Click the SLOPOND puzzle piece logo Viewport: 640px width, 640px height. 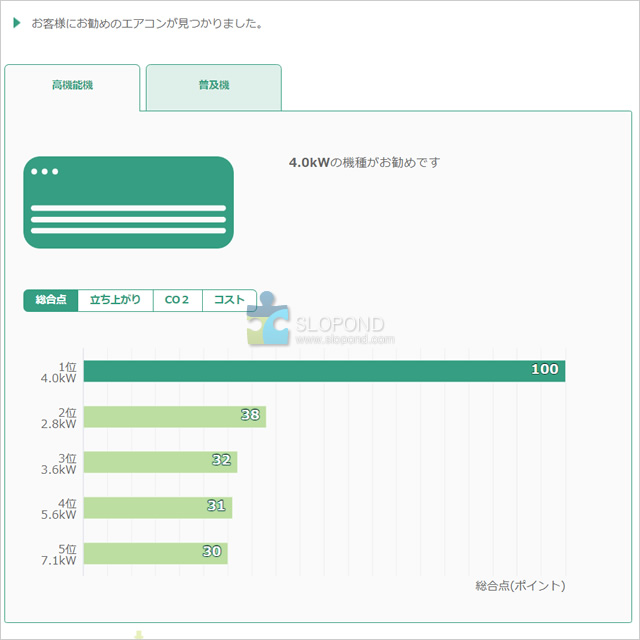click(x=268, y=325)
